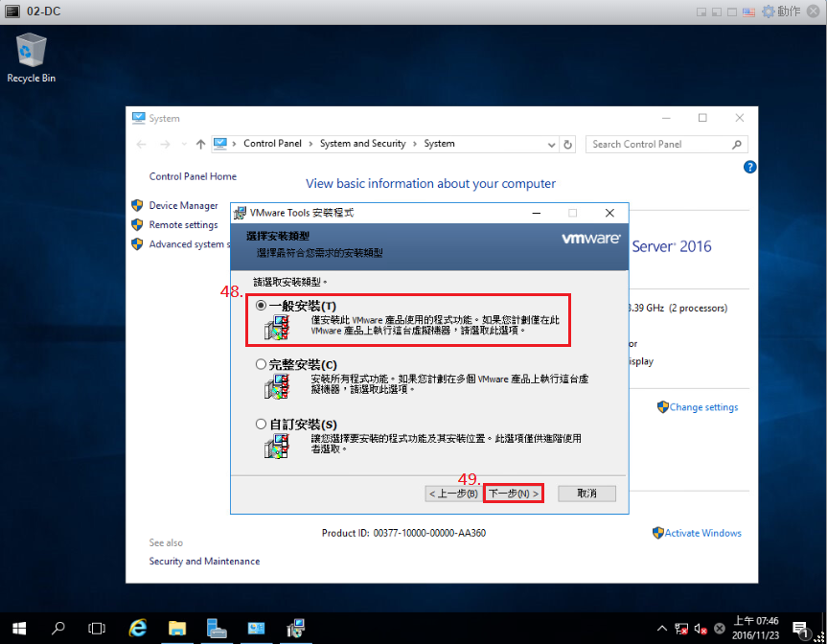Open recent locations dropdown in System window
Screen dimensions: 827x644
(x=184, y=144)
